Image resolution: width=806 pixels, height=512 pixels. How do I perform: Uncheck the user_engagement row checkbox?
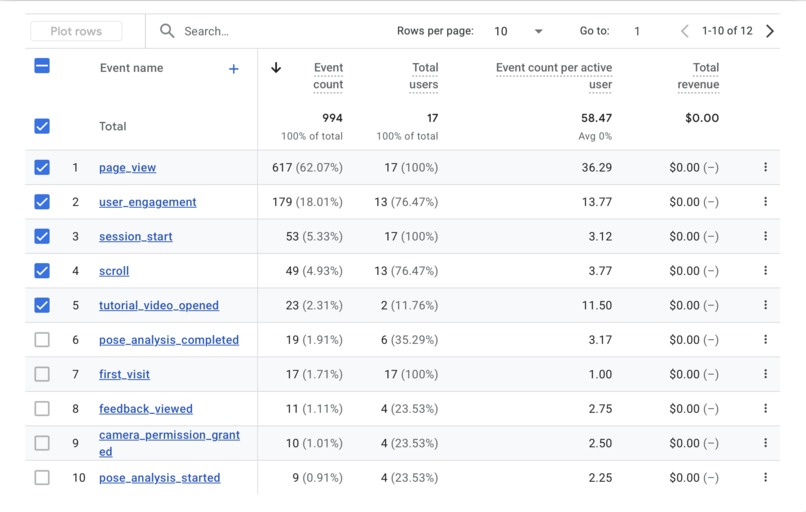42,202
